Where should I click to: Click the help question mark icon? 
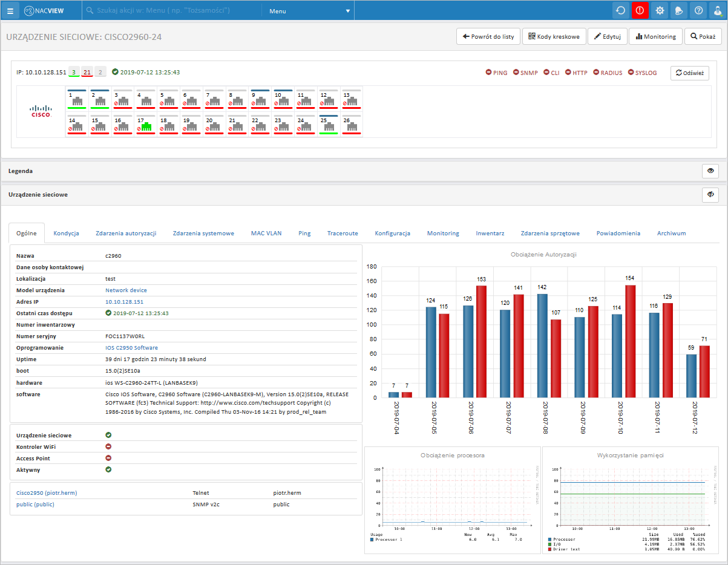(698, 10)
